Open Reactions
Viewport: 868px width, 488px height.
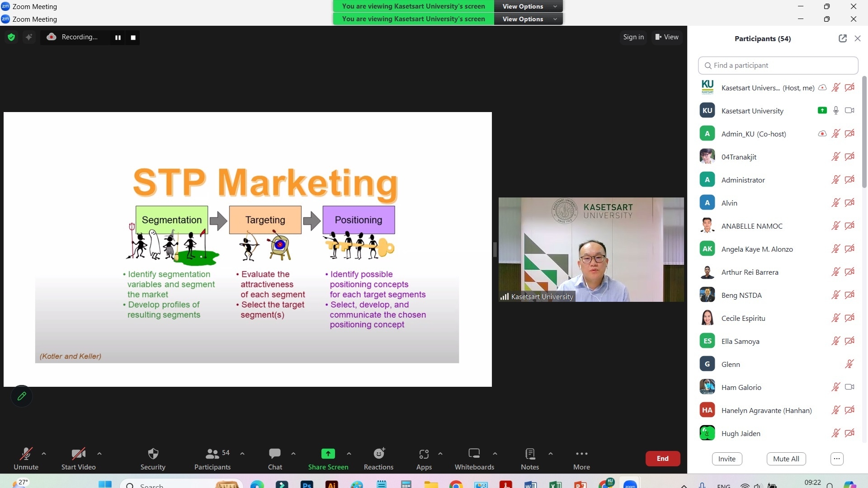point(379,459)
